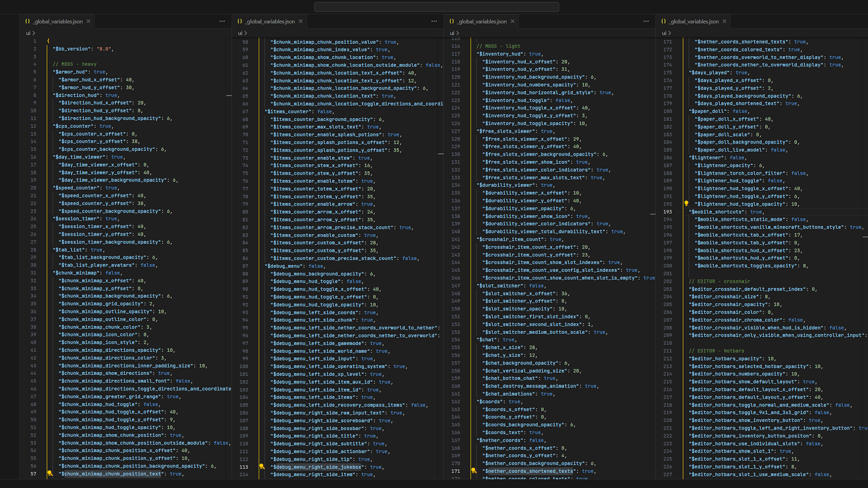Screen dimensions: 868x488
Task: Expand the 'ui' breadcrumb in fourth editor
Action: (664, 33)
